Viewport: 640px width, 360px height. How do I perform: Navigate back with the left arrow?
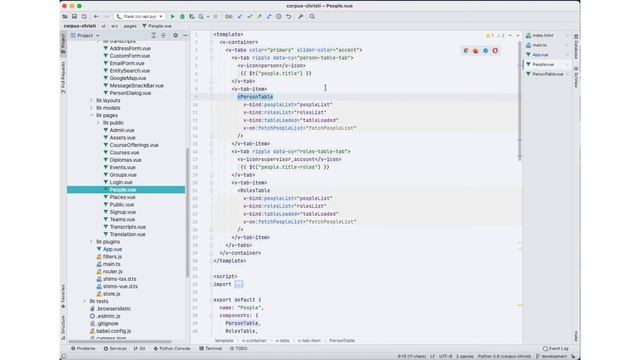point(96,16)
